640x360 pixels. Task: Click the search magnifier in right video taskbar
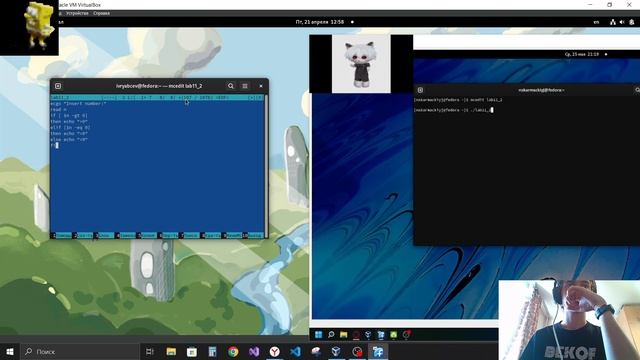pos(331,335)
